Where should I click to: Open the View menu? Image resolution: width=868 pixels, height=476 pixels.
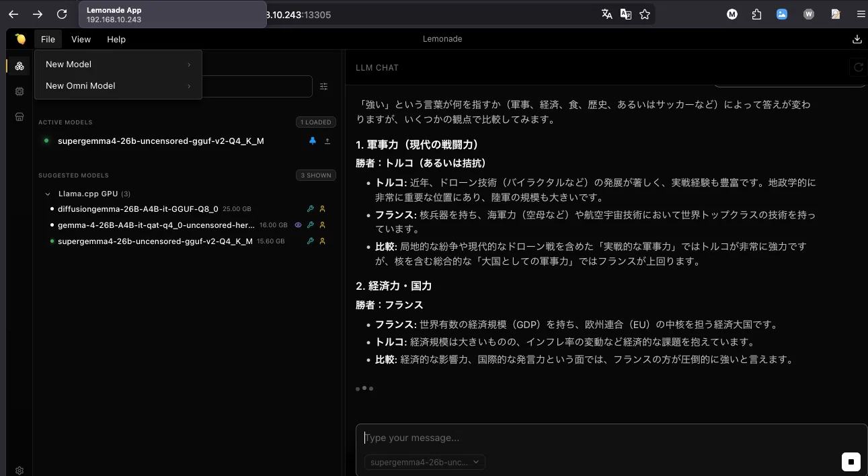click(81, 39)
